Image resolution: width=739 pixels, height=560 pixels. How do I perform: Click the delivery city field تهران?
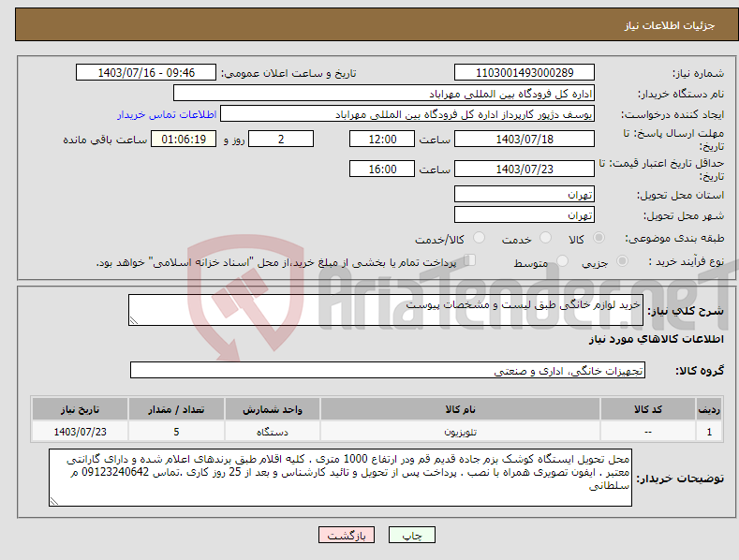(525, 215)
